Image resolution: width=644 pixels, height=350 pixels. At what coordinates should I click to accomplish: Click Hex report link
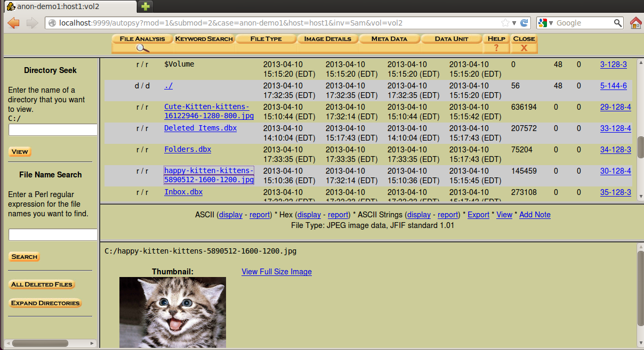pyautogui.click(x=338, y=215)
